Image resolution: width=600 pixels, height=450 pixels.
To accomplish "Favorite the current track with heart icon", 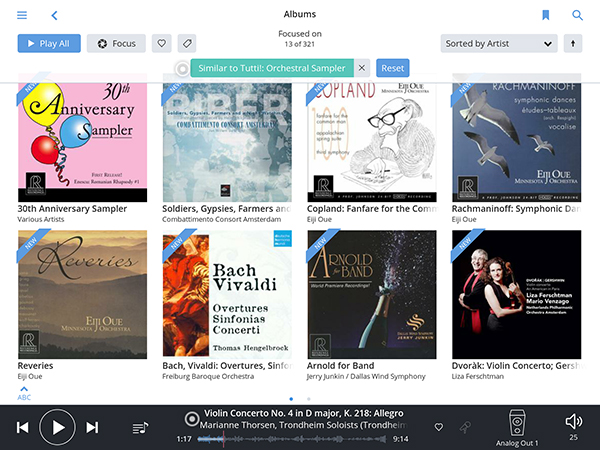I will (439, 427).
